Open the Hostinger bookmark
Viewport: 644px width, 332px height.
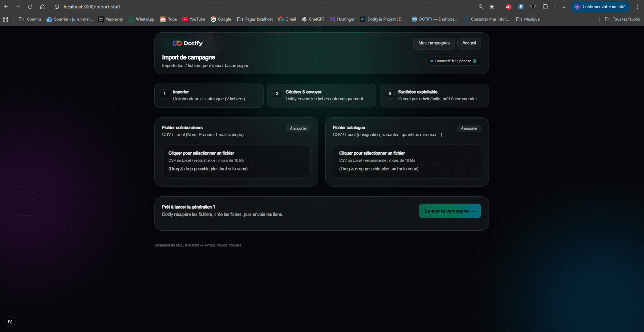342,19
